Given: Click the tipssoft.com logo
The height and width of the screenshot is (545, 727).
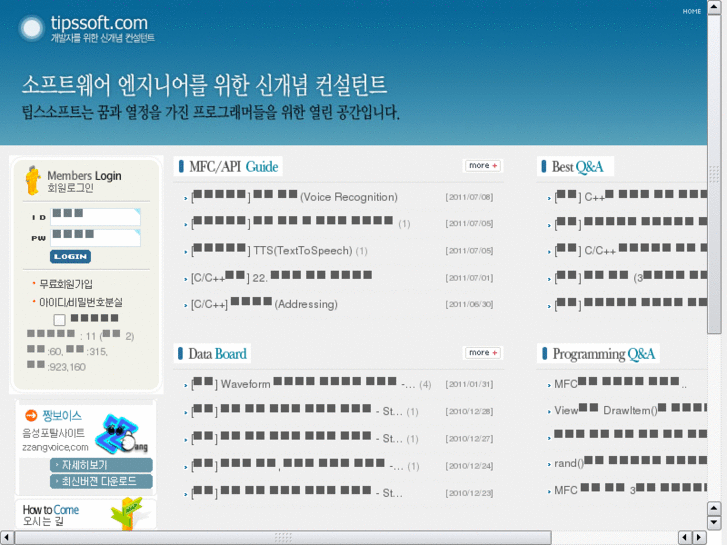Looking at the screenshot, I should (x=86, y=28).
